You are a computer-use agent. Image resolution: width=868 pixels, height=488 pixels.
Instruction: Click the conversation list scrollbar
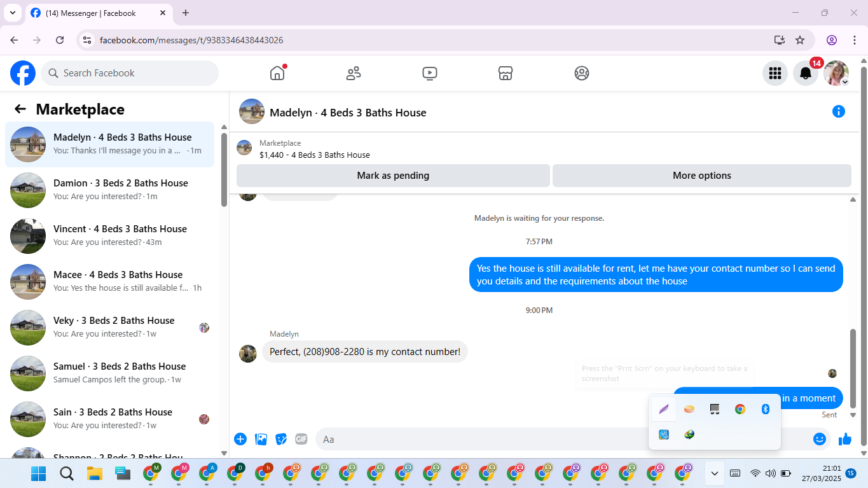224,169
